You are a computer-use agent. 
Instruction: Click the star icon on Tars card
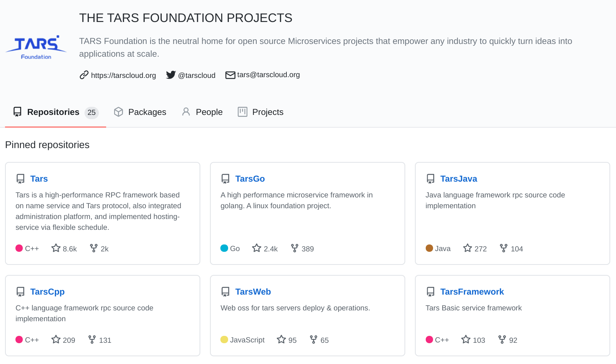pyautogui.click(x=56, y=248)
